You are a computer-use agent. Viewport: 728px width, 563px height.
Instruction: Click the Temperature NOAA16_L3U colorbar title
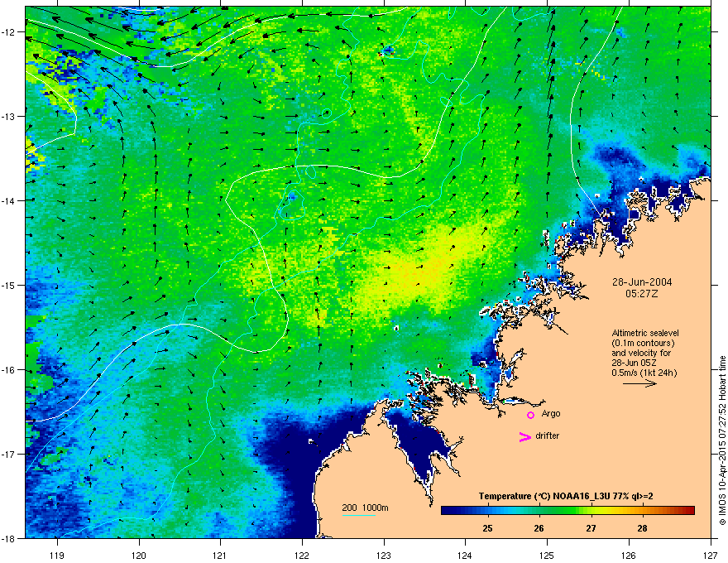(x=566, y=496)
